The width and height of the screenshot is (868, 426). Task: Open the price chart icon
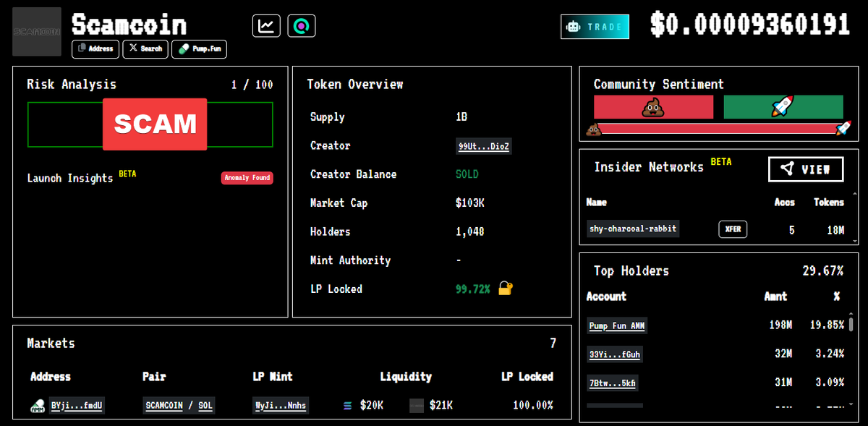pyautogui.click(x=266, y=26)
